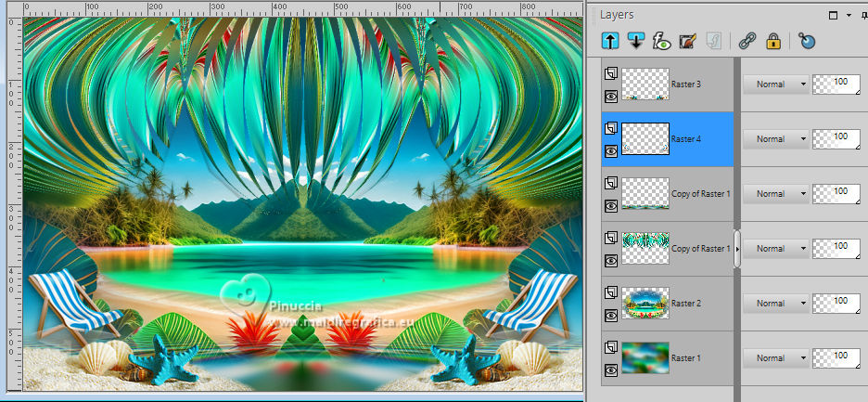Click the Layers panel auto-hide square icon
Screen dimensions: 868x402
click(x=833, y=16)
